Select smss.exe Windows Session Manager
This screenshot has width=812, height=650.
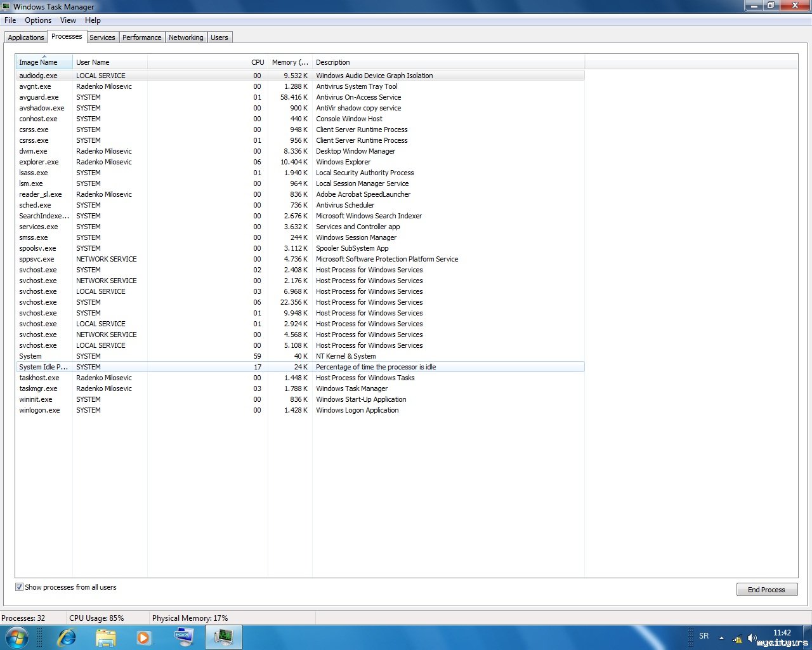(300, 237)
